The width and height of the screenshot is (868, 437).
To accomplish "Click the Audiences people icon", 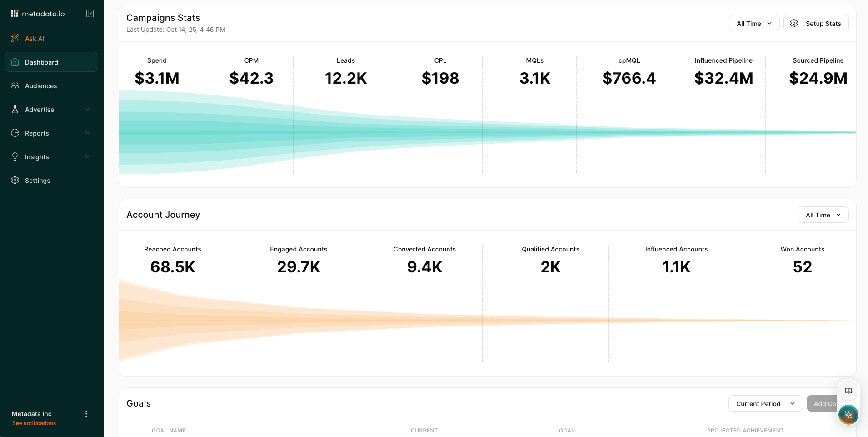I will pyautogui.click(x=15, y=85).
